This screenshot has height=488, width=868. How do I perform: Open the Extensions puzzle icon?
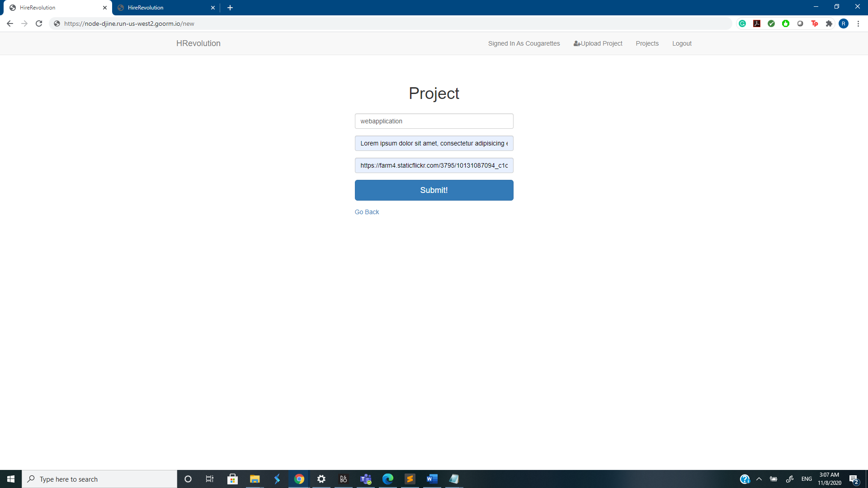[x=829, y=23]
